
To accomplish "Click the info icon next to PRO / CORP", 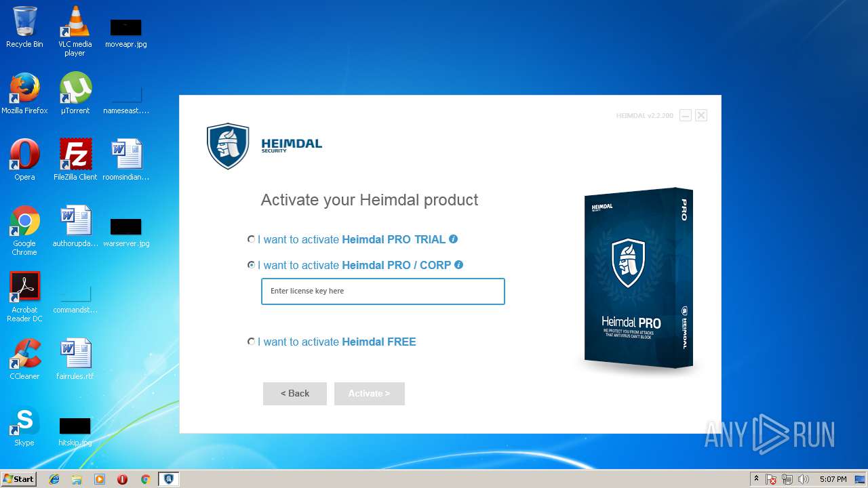I will (x=458, y=264).
